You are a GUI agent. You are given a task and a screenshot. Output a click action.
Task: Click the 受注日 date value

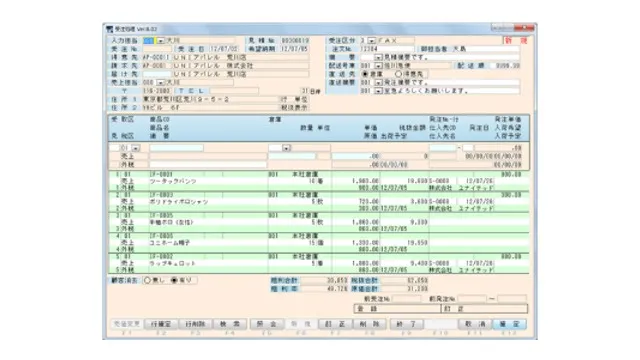pyautogui.click(x=224, y=49)
